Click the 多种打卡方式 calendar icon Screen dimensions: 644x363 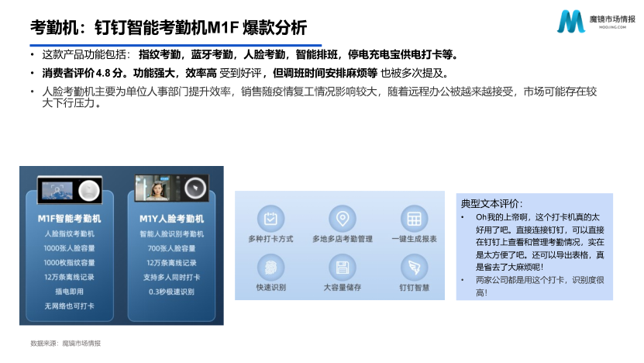tap(270, 218)
